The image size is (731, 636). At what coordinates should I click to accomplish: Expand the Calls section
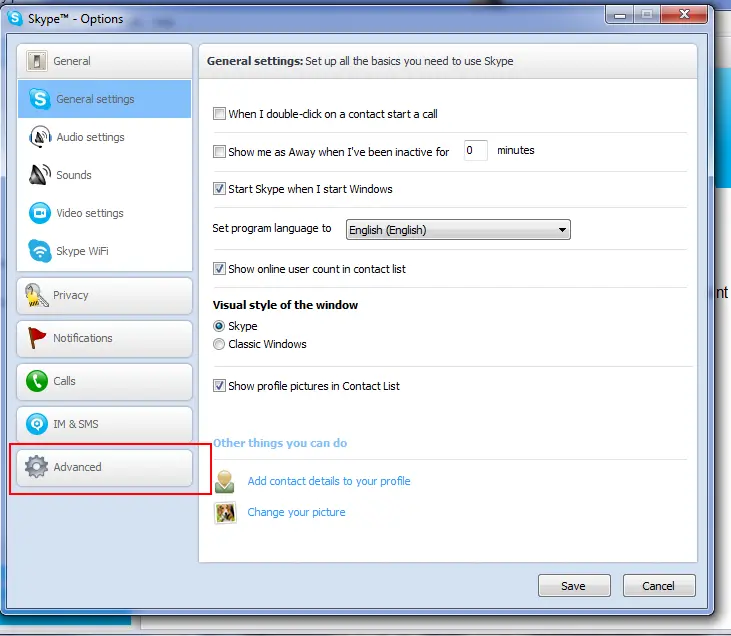point(104,381)
